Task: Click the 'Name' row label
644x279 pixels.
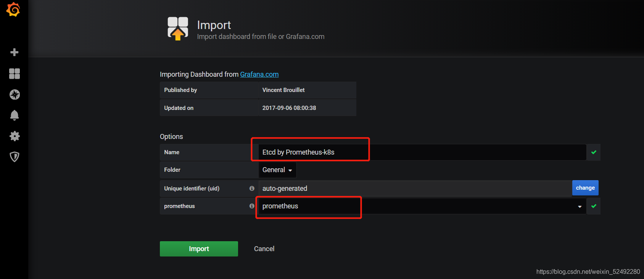Action: pos(172,152)
